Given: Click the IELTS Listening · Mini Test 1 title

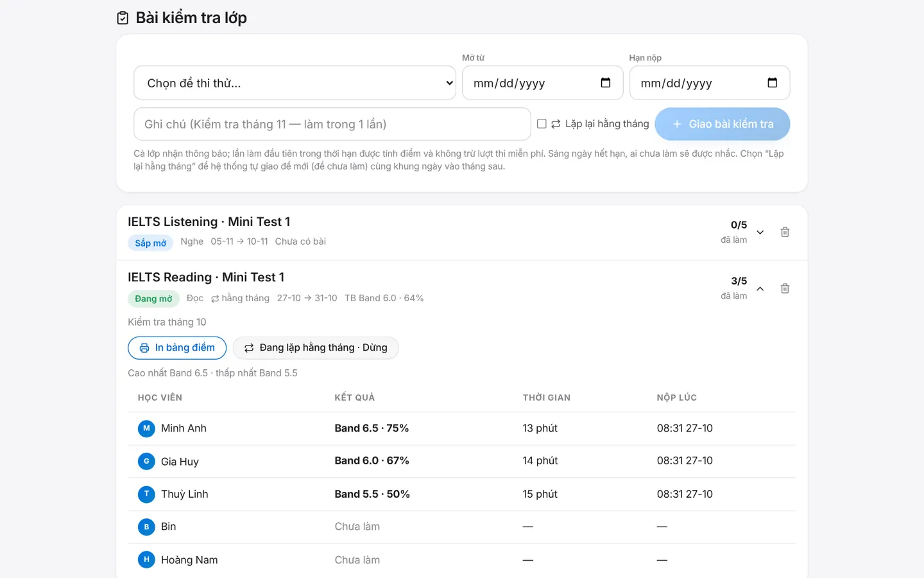Looking at the screenshot, I should [209, 222].
